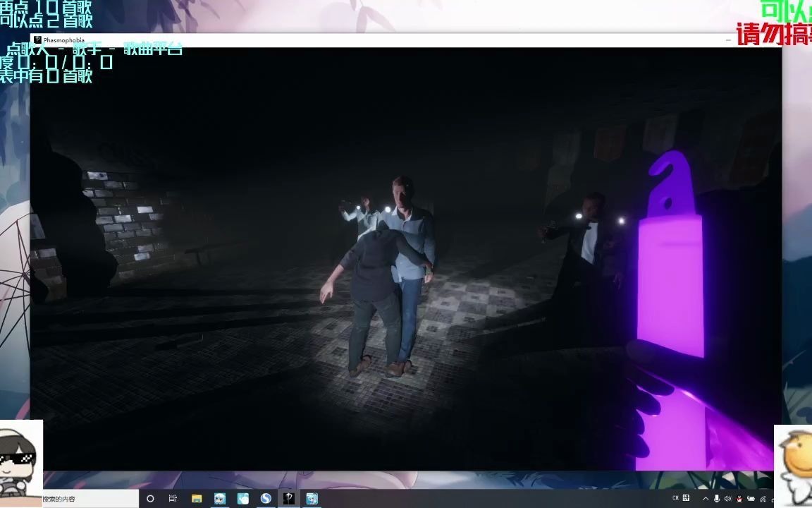This screenshot has width=812, height=508.
Task: Open Task View from the taskbar
Action: coord(173,499)
